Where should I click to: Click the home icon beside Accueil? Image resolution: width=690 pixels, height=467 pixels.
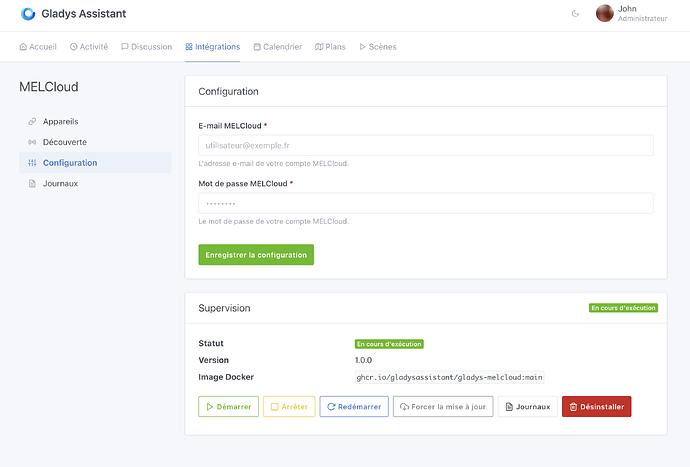(x=23, y=47)
